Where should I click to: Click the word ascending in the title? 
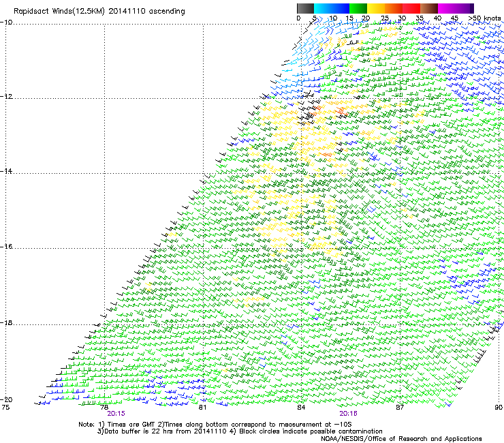pos(167,12)
